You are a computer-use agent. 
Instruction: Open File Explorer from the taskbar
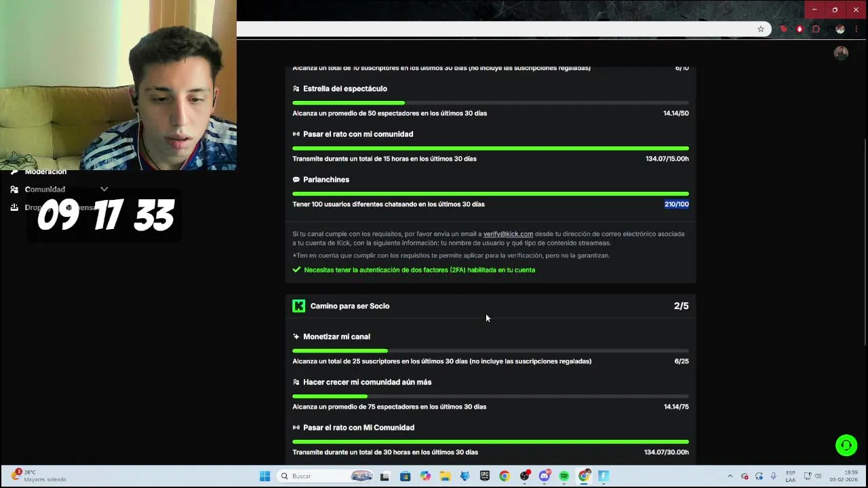coord(445,476)
